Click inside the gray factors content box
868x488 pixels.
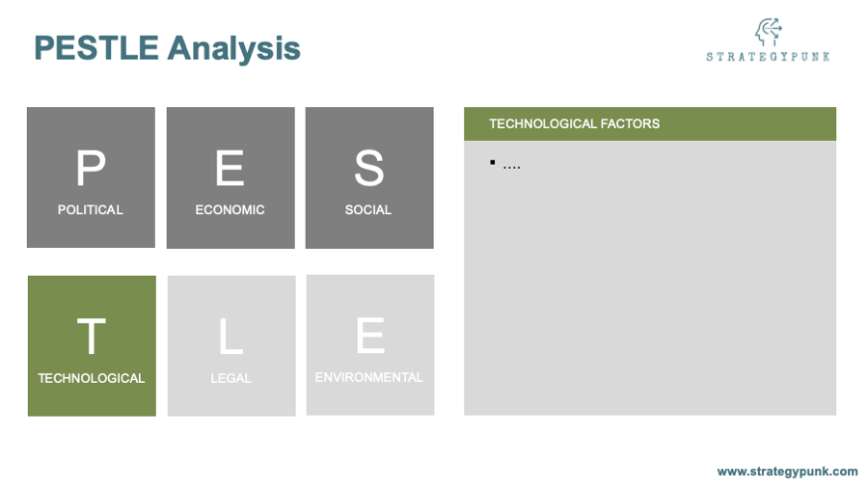[650, 278]
